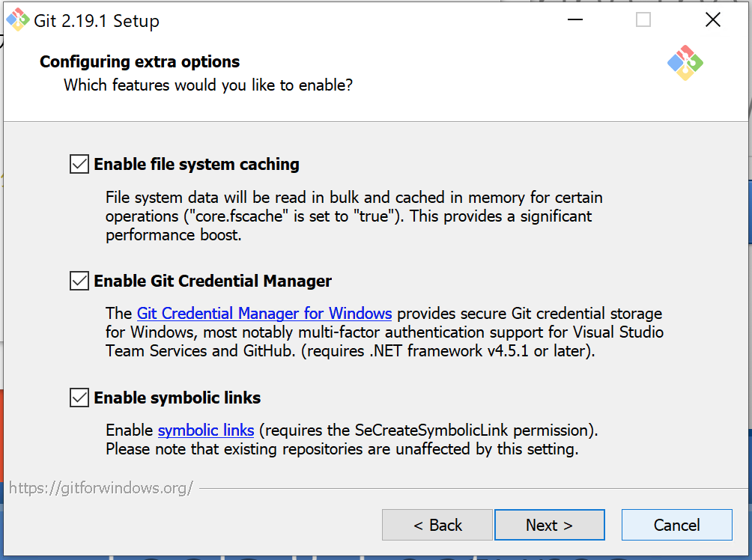The width and height of the screenshot is (752, 560).
Task: Close the Git Setup window
Action: [x=712, y=20]
